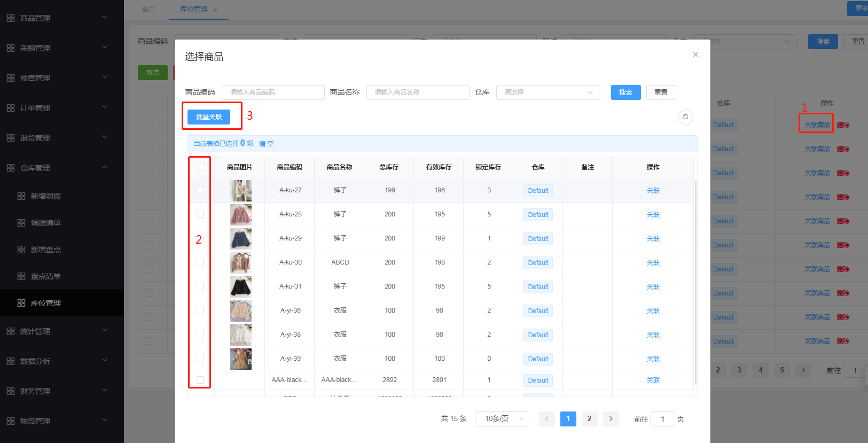Screen dimensions: 868x443
Task: Click the 数据分析 sidebar grid icon
Action: coord(11,361)
